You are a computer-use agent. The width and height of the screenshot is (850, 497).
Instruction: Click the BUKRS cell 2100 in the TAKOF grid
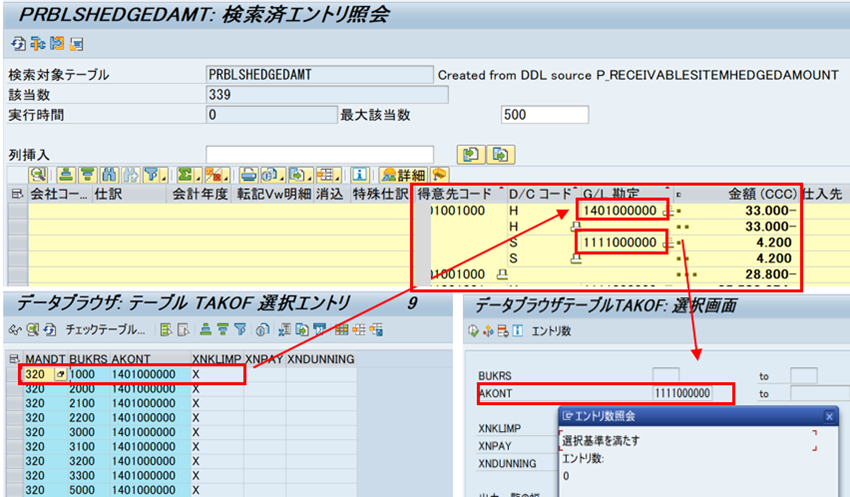(x=89, y=403)
